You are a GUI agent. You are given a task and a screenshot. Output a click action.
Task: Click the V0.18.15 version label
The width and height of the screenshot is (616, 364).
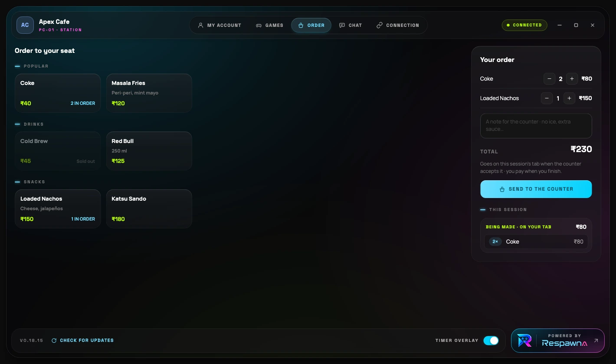point(32,341)
